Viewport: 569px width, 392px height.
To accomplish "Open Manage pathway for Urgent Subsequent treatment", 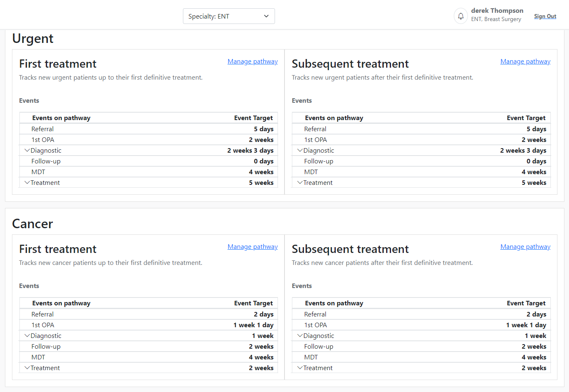I will tap(525, 61).
